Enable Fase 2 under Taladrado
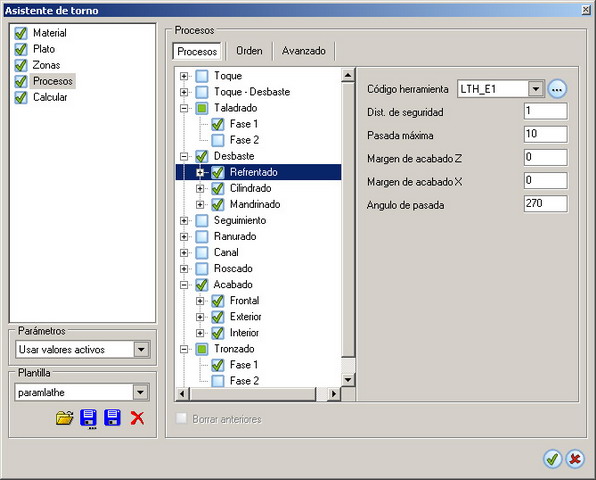This screenshot has width=596, height=480. click(x=217, y=140)
